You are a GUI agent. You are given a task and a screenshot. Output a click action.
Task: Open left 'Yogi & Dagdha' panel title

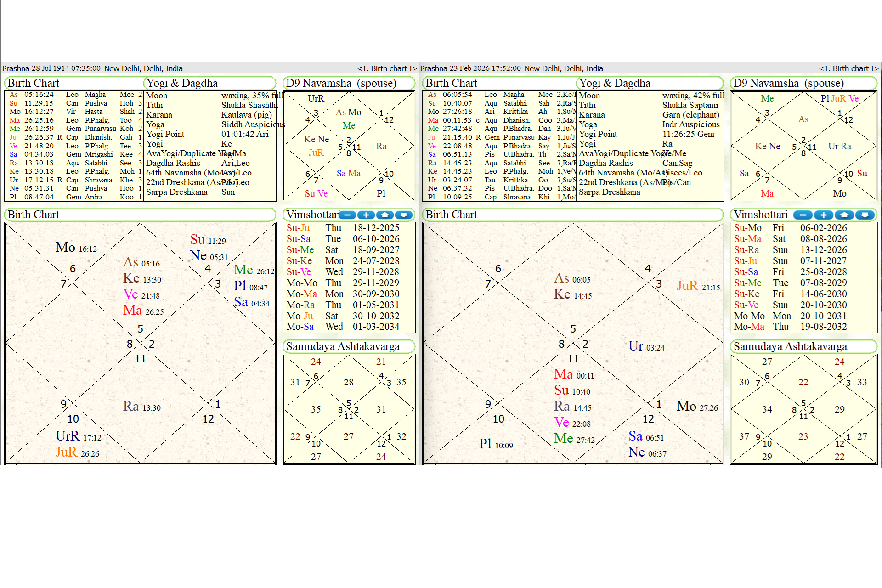[182, 83]
